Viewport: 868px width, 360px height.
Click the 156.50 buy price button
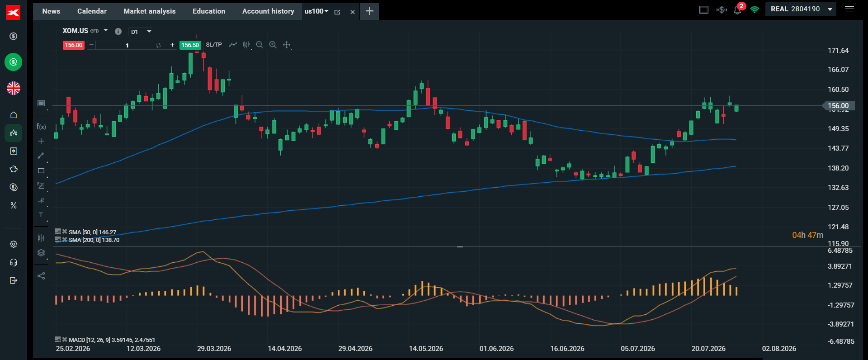[190, 45]
